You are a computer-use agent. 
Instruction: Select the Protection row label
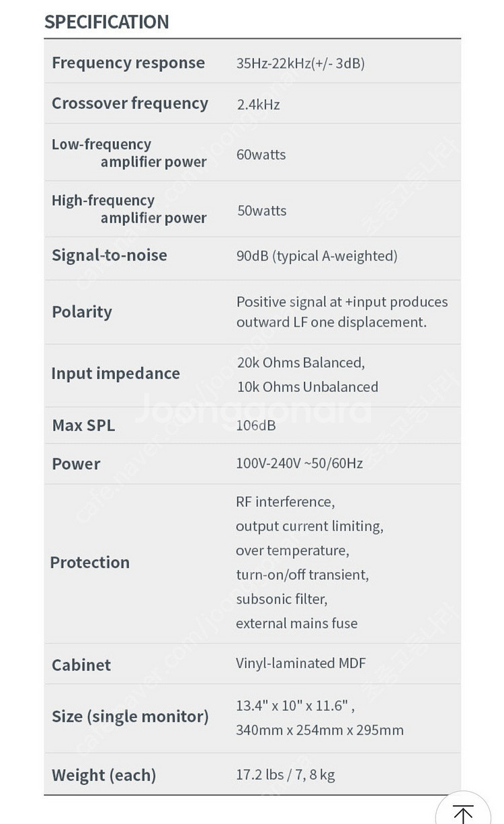(x=90, y=563)
